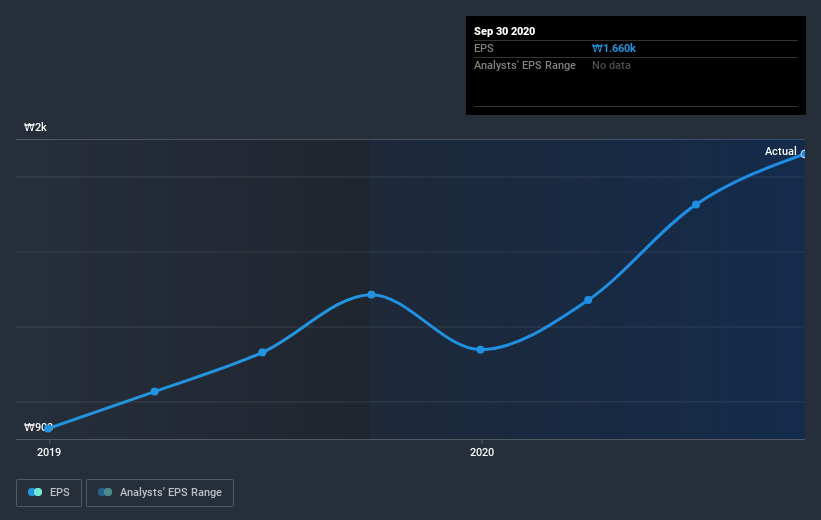Click the 2019 x-axis label

pyautogui.click(x=49, y=452)
